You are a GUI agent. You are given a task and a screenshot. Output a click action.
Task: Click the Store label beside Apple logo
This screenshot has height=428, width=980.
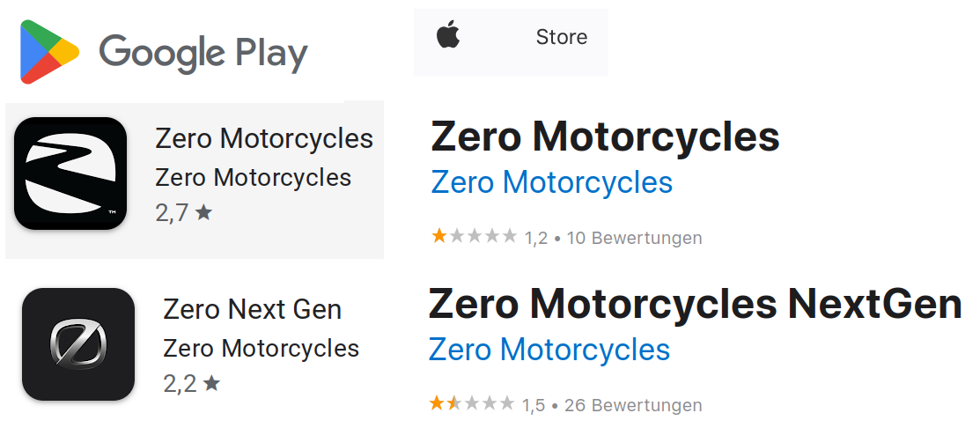tap(561, 37)
